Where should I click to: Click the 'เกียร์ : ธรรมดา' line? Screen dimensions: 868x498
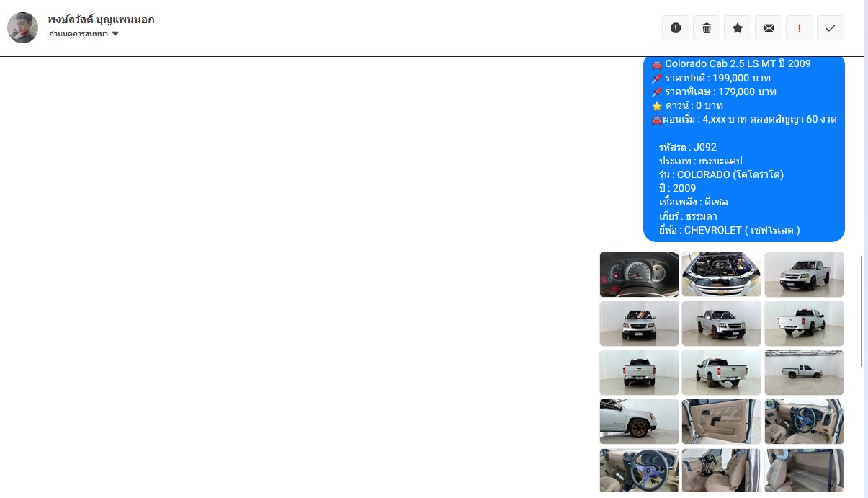(688, 216)
